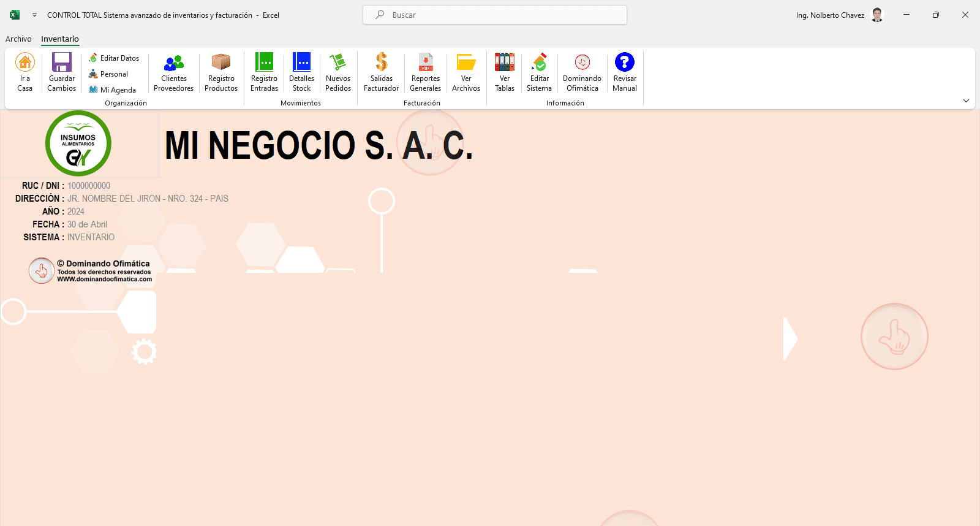The image size is (980, 526).
Task: Open Revisar Manual help icon
Action: pyautogui.click(x=625, y=63)
